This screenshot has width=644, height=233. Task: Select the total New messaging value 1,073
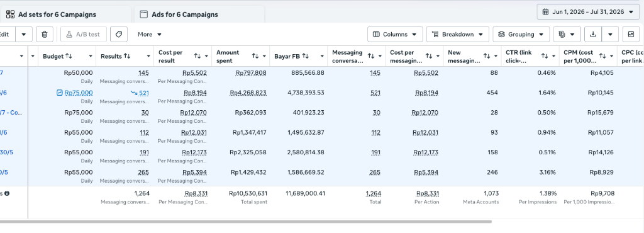(x=491, y=193)
